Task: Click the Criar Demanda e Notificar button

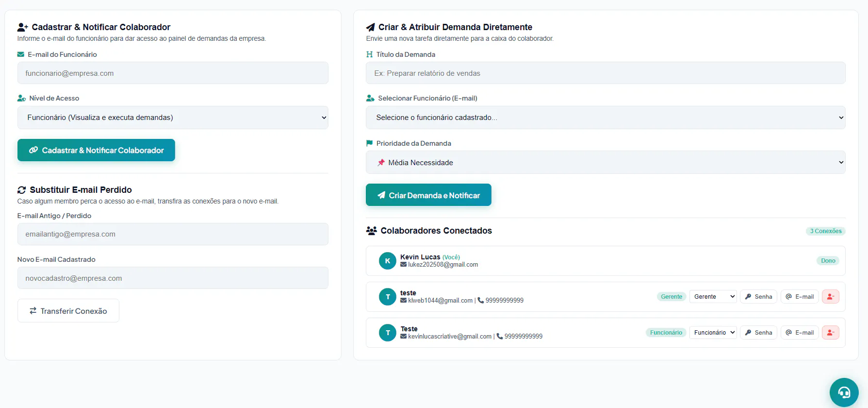Action: (x=428, y=195)
